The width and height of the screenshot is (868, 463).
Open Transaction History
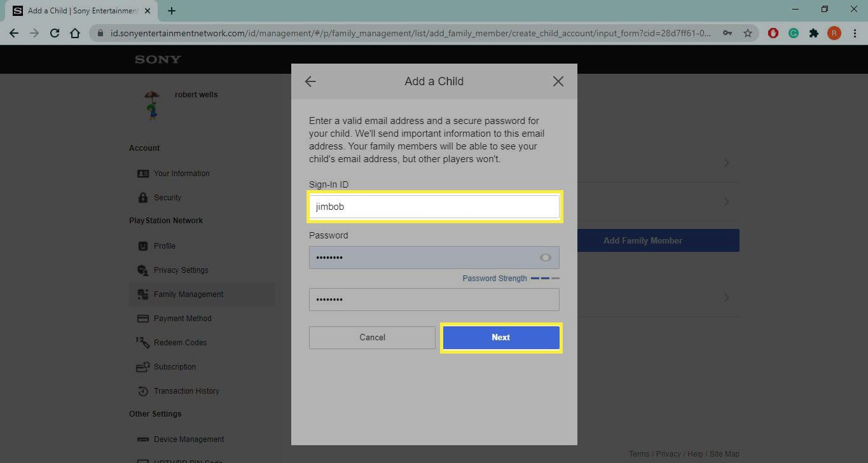pyautogui.click(x=186, y=391)
